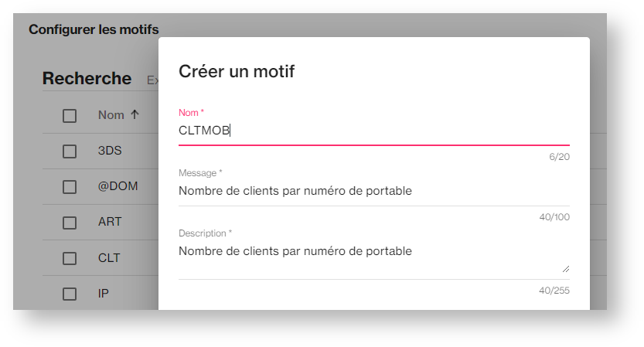
Task: Click the Configurer les motifs page title
Action: 94,29
